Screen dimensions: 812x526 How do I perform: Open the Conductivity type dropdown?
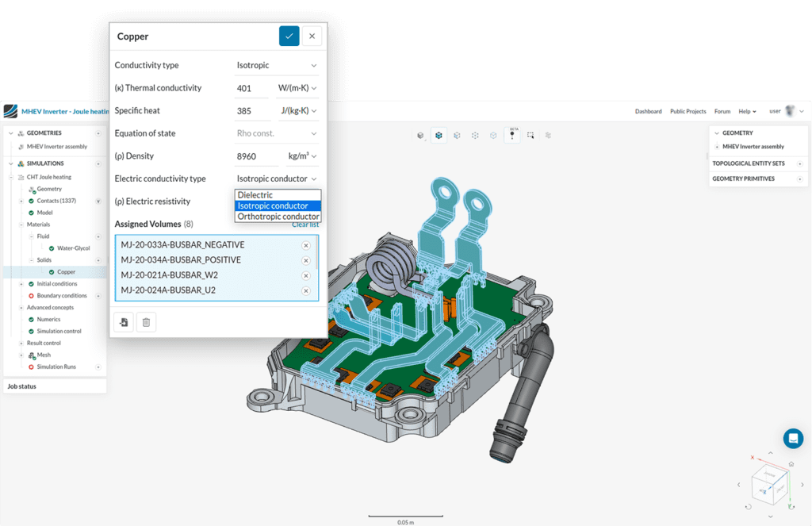tap(277, 64)
